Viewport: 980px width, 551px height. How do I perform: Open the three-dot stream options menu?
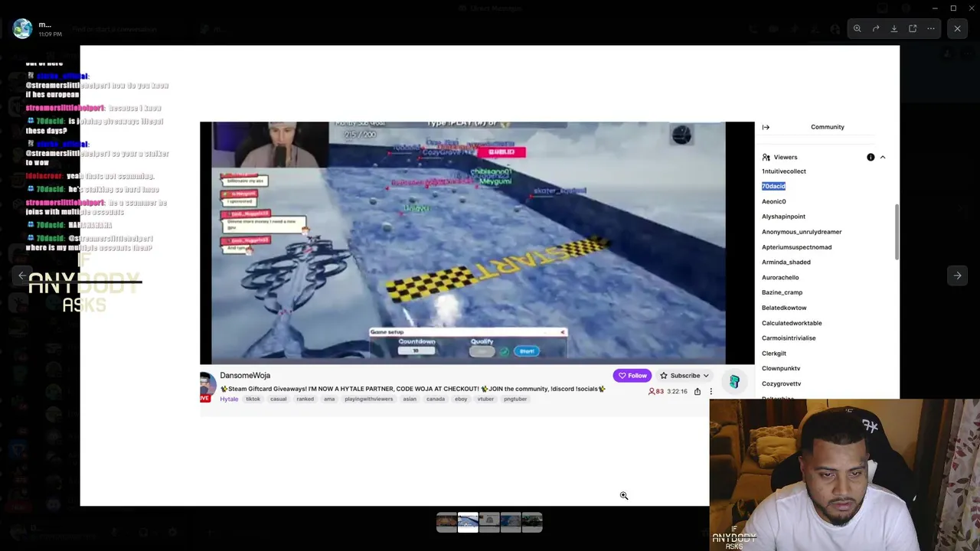[x=710, y=391]
